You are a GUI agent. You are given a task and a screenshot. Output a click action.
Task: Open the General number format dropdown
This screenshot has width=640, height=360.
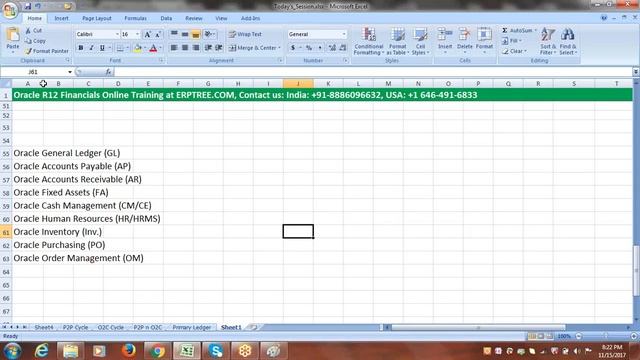coord(344,34)
